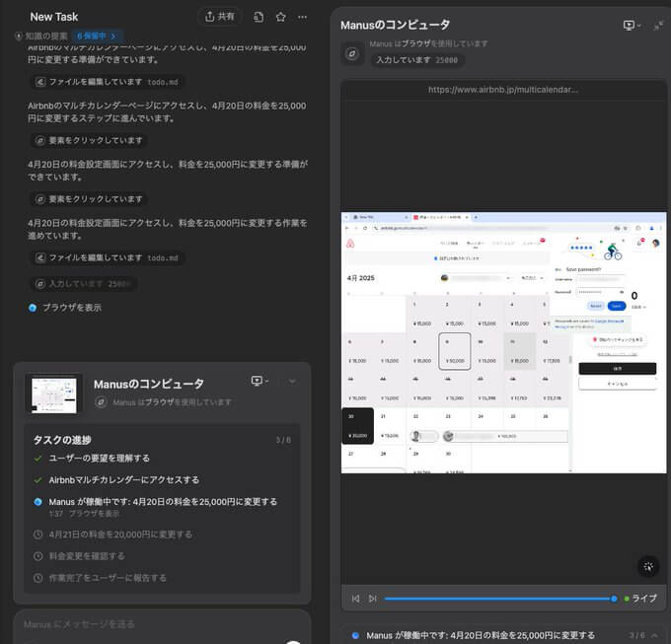Open the first 要素をクリックしています step

click(89, 140)
